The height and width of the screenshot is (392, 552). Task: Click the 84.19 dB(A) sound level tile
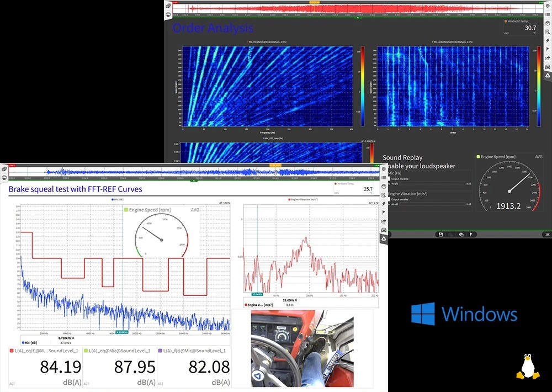(x=44, y=367)
